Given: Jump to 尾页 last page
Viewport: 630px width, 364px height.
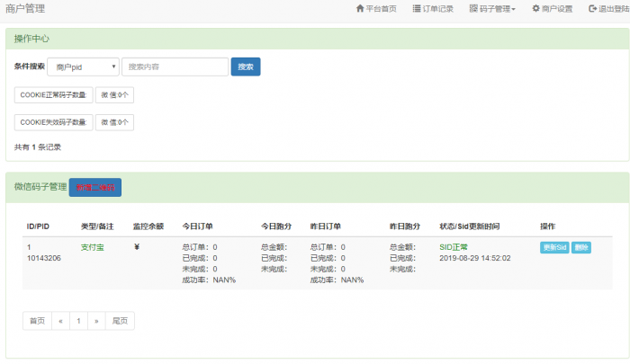Looking at the screenshot, I should 120,321.
